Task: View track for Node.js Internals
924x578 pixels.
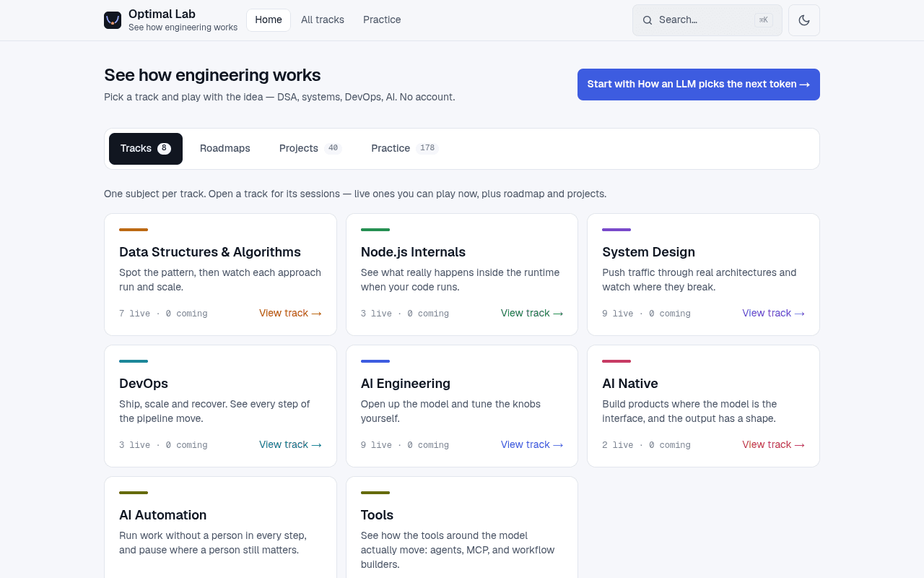Action: click(532, 314)
